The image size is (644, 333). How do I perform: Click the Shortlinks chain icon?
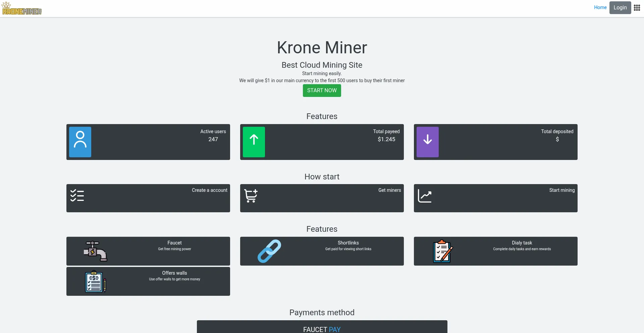[x=269, y=251]
